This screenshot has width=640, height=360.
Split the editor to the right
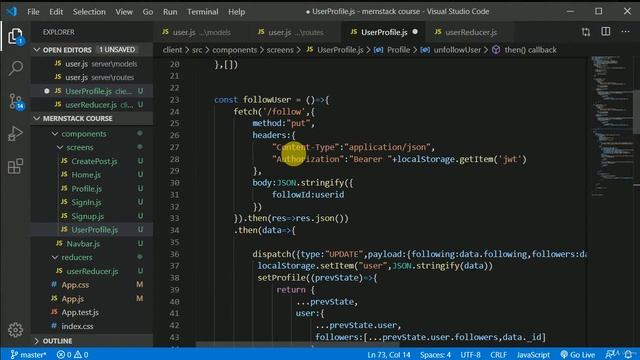point(606,32)
